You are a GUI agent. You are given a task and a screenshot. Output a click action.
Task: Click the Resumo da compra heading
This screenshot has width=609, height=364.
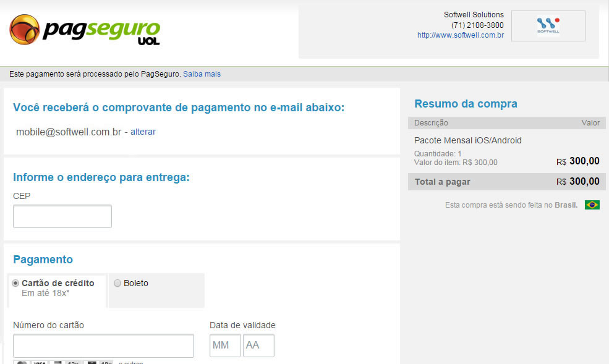(466, 104)
